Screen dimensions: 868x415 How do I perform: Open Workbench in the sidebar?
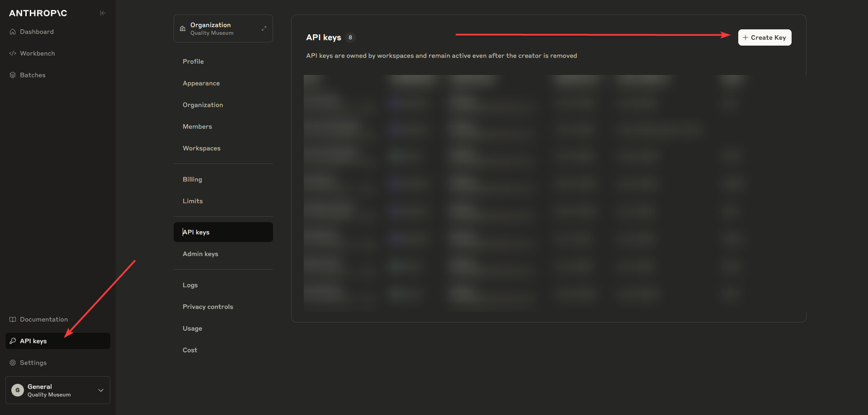point(58,53)
